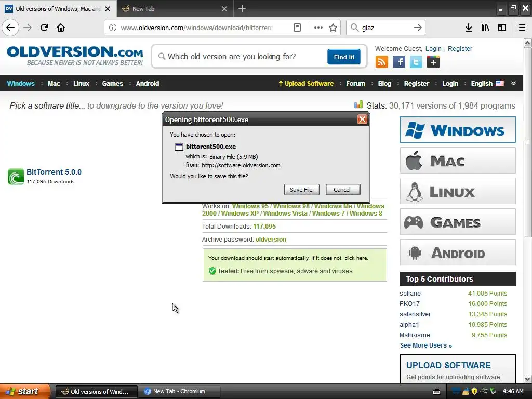Click the RSS feed icon

coord(382,62)
